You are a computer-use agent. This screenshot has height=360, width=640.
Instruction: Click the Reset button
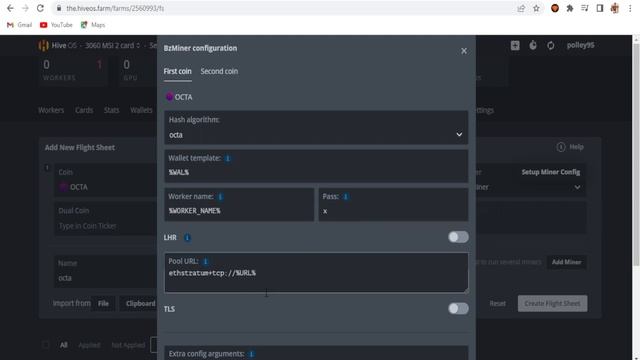pyautogui.click(x=498, y=304)
